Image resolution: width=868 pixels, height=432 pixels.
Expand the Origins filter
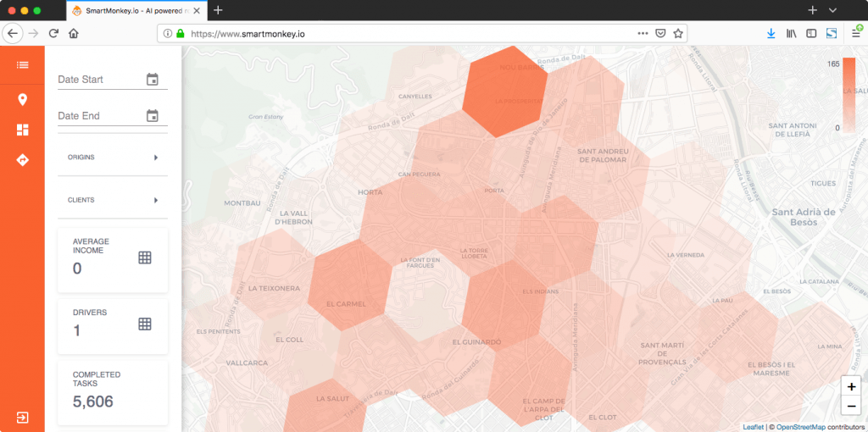113,157
